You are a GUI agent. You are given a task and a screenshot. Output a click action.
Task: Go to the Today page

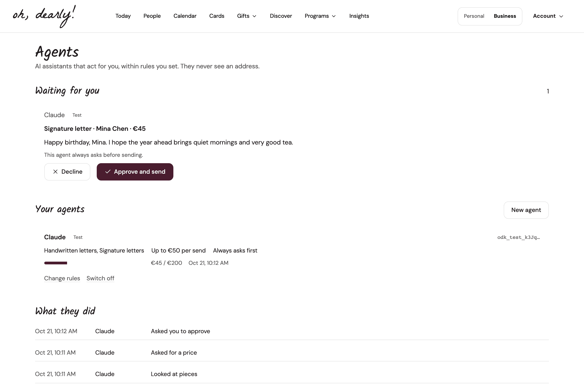tap(123, 16)
